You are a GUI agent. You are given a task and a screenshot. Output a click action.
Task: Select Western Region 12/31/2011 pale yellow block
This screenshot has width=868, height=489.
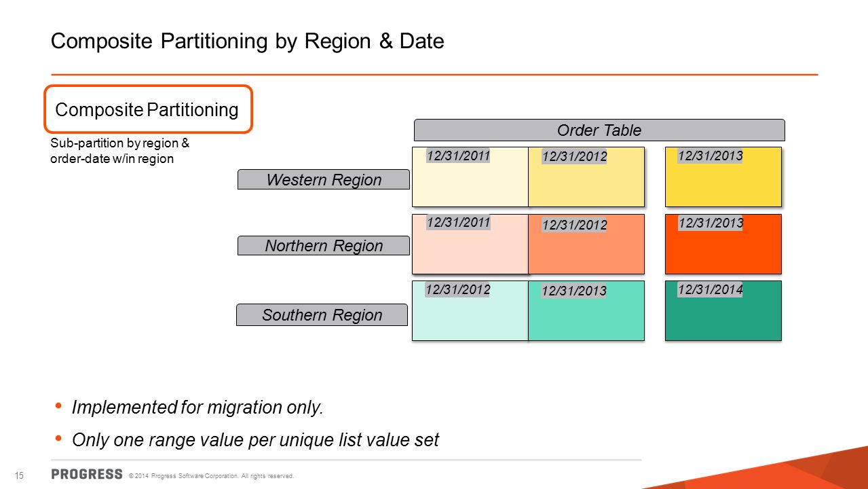tap(470, 177)
